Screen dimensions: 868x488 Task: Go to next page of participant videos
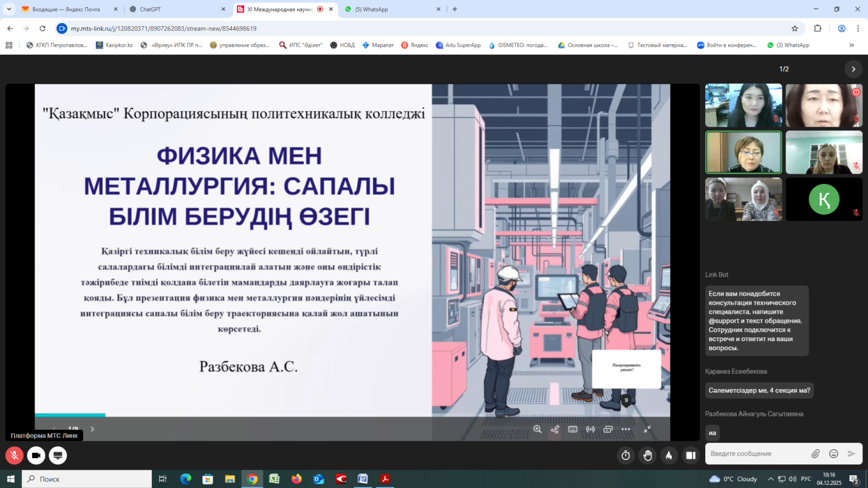point(853,69)
